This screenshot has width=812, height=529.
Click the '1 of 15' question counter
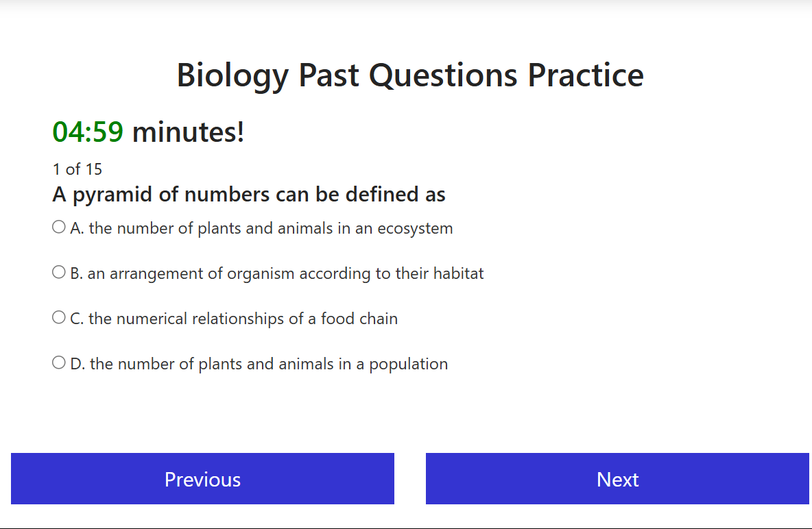77,169
